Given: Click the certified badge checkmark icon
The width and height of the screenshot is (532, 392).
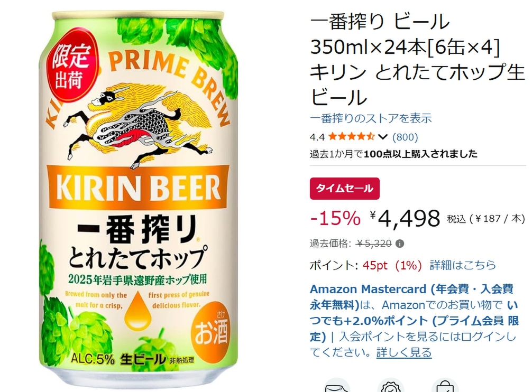Looking at the screenshot, I should pyautogui.click(x=391, y=386).
